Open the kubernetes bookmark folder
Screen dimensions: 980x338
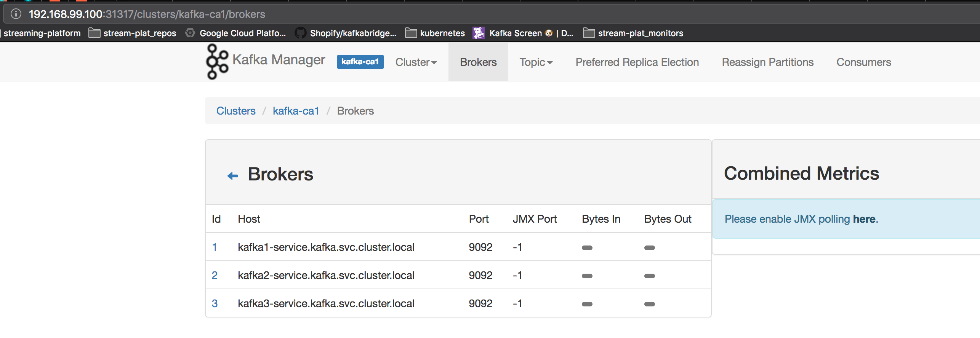[x=435, y=33]
